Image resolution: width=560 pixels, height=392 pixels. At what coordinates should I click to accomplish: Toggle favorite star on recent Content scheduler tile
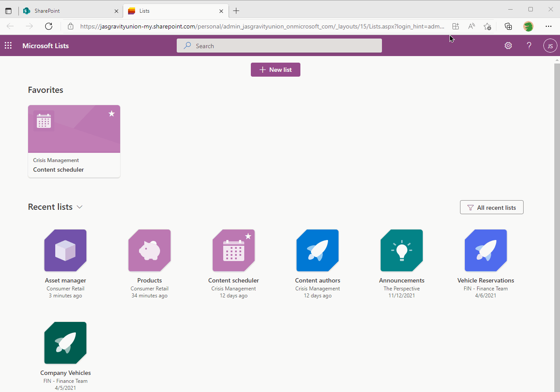[x=248, y=236]
